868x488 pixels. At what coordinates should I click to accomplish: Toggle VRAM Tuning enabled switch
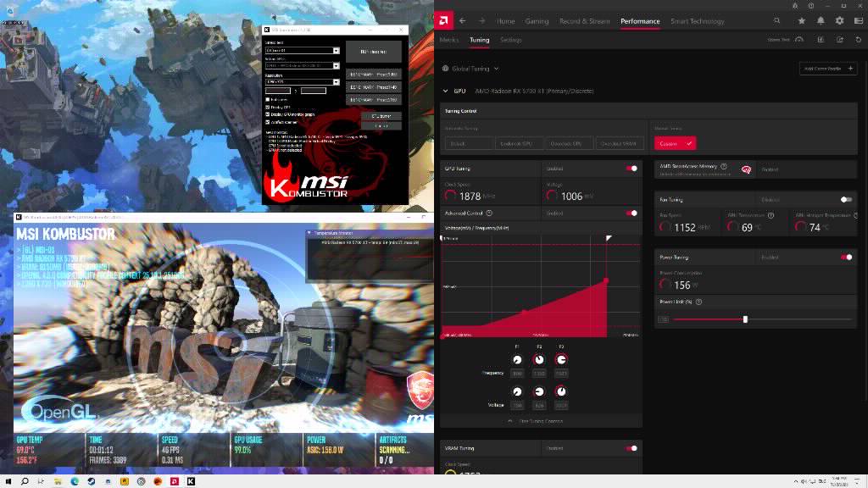coord(632,449)
